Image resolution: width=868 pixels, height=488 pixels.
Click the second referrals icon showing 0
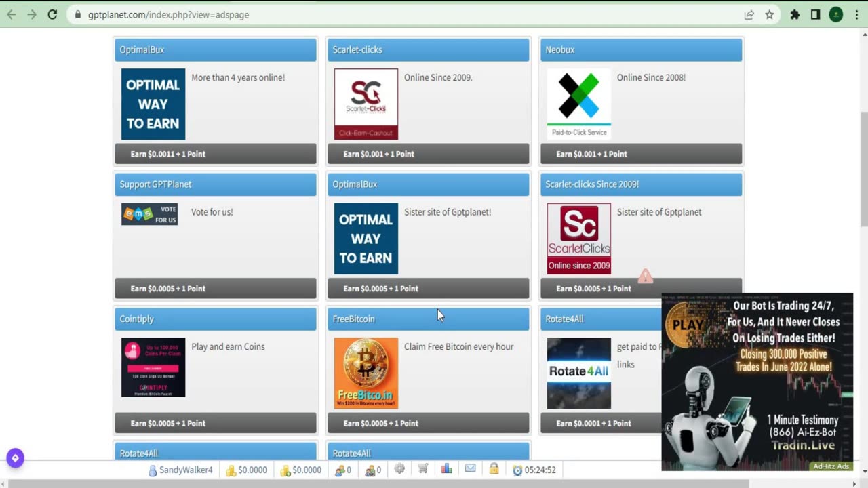pyautogui.click(x=370, y=470)
